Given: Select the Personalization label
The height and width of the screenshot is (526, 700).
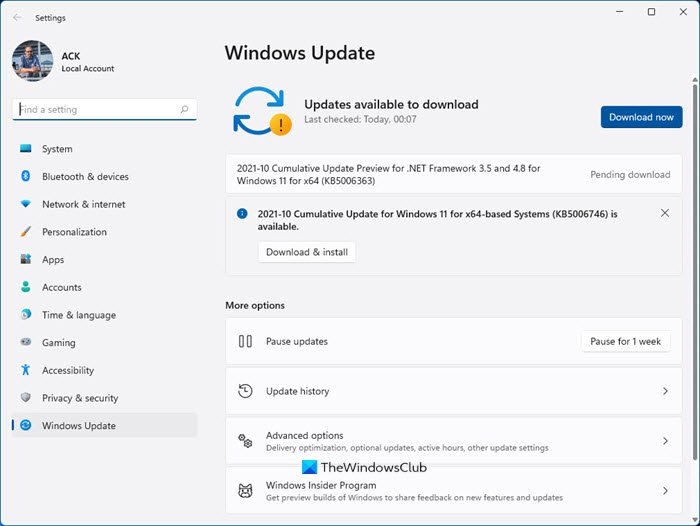Looking at the screenshot, I should tap(74, 232).
